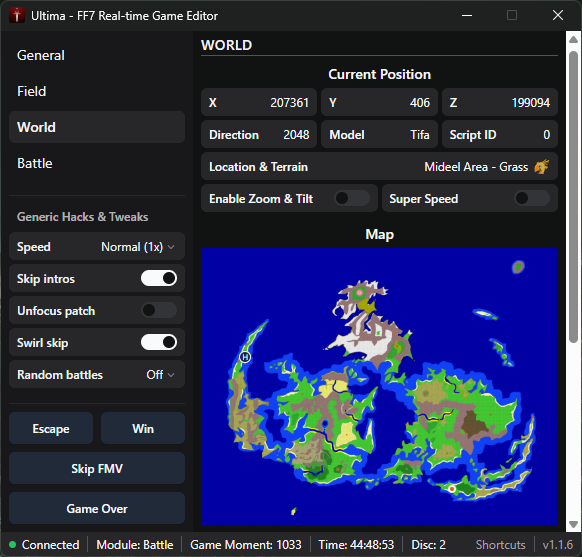Edit the Direction value field

coord(259,134)
